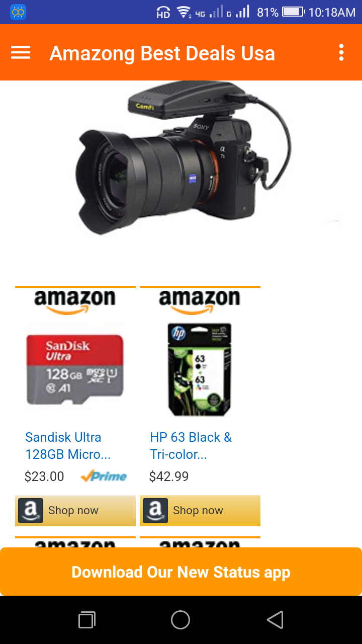
Task: Tap the Prime badge next to $23.00
Action: click(x=104, y=476)
